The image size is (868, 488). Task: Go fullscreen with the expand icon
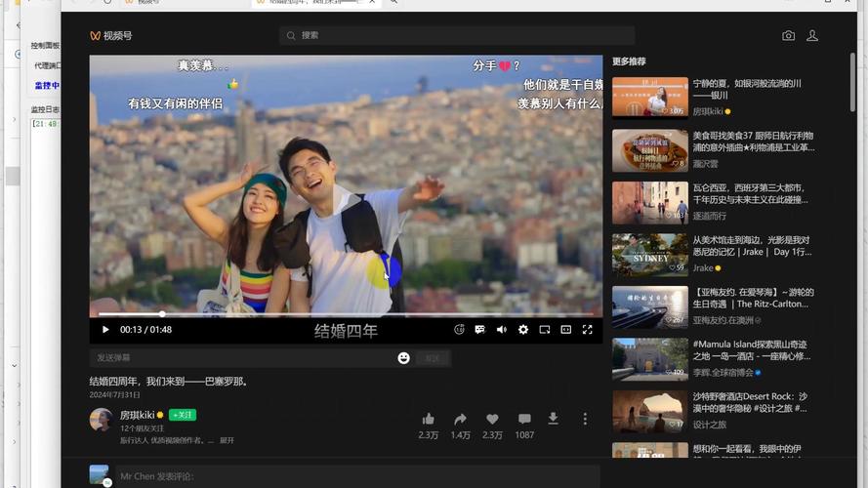588,330
